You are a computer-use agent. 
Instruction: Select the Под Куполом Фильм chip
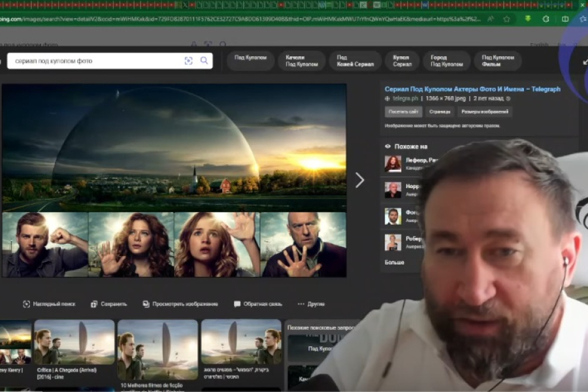click(x=498, y=60)
